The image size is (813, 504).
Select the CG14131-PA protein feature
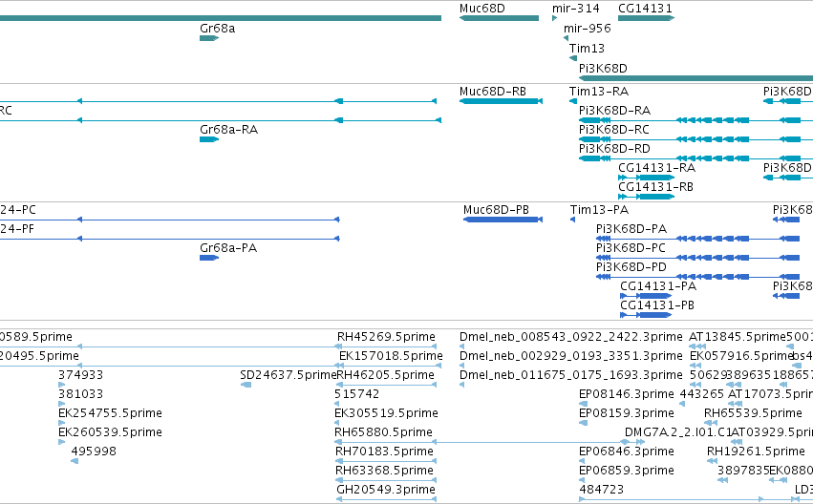(646, 296)
